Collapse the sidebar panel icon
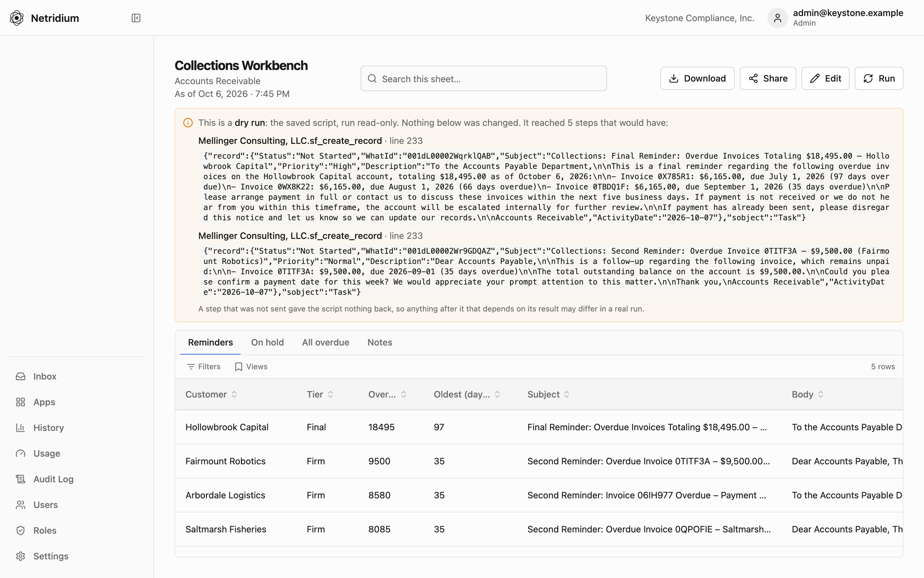The height and width of the screenshot is (578, 924). coord(136,18)
